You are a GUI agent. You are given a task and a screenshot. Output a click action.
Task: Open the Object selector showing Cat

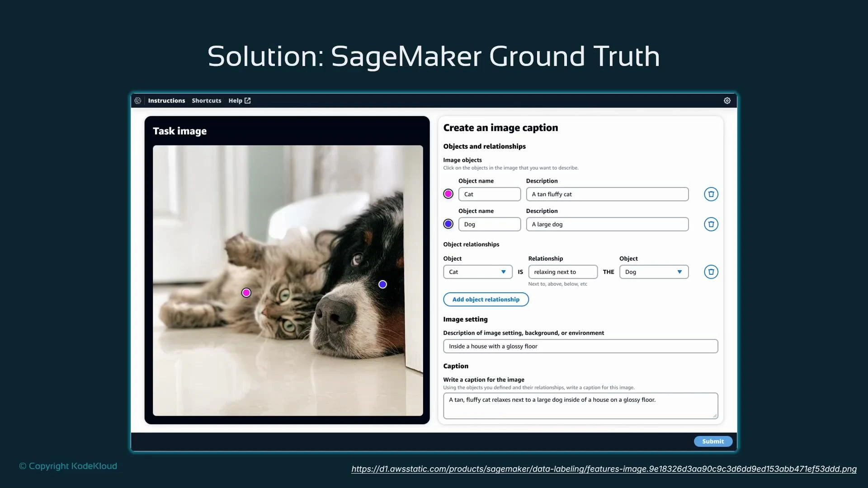pos(477,272)
